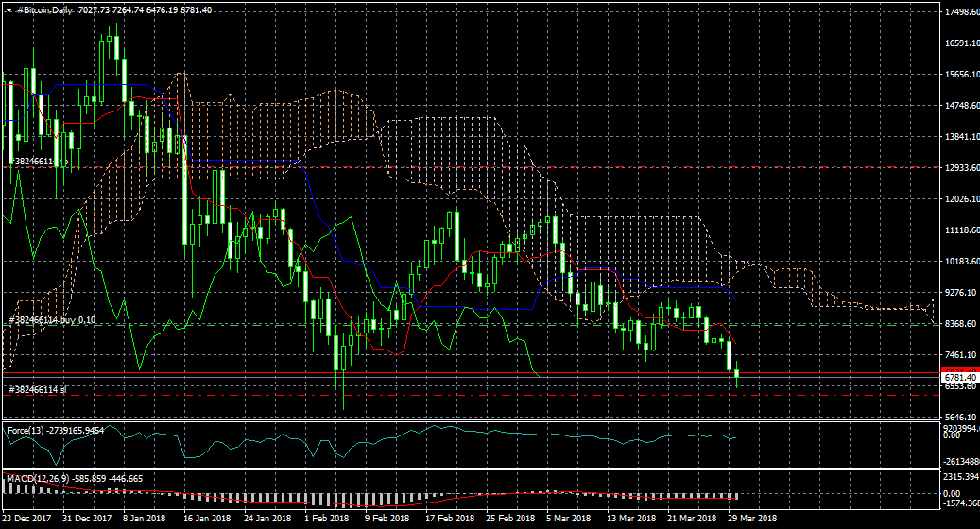This screenshot has width=980, height=529.
Task: Click the 10183.60 price scale label
Action: click(x=961, y=262)
